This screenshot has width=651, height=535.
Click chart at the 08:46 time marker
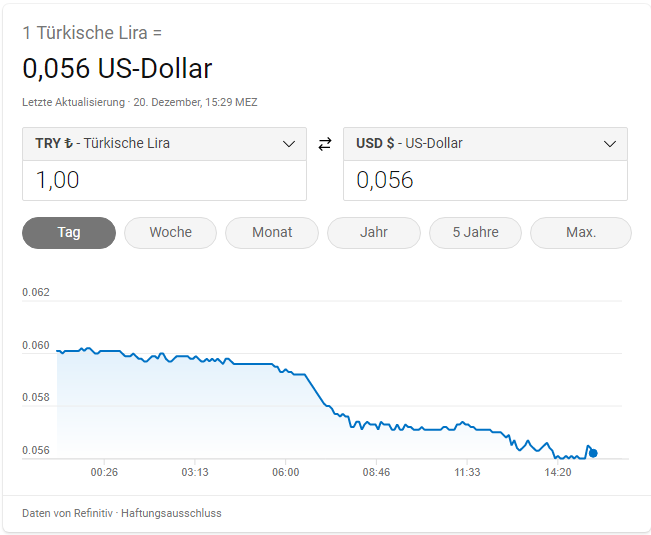(x=376, y=472)
